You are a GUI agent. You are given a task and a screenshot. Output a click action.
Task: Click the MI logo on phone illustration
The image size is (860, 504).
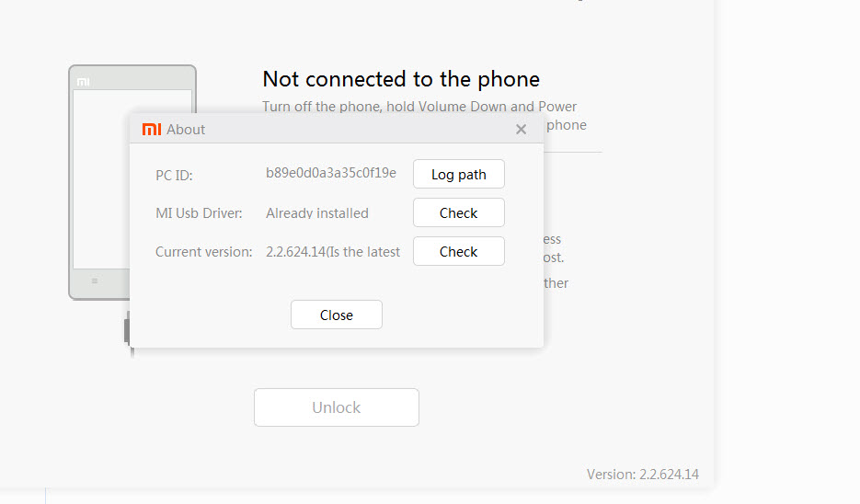[83, 82]
